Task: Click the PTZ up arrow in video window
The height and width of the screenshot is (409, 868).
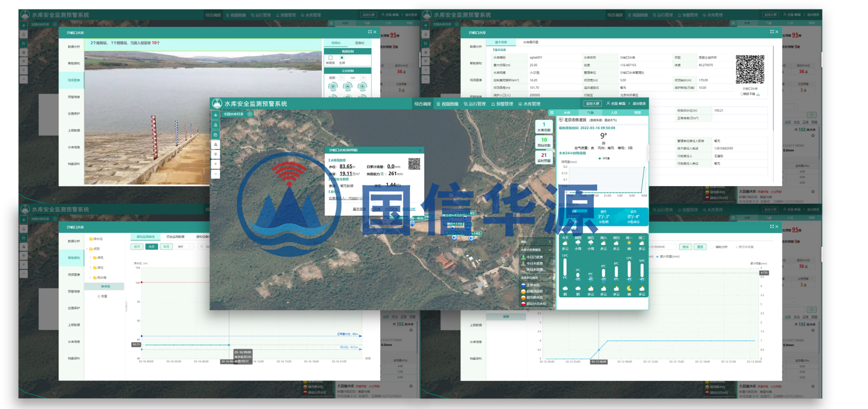Action: pos(348,88)
